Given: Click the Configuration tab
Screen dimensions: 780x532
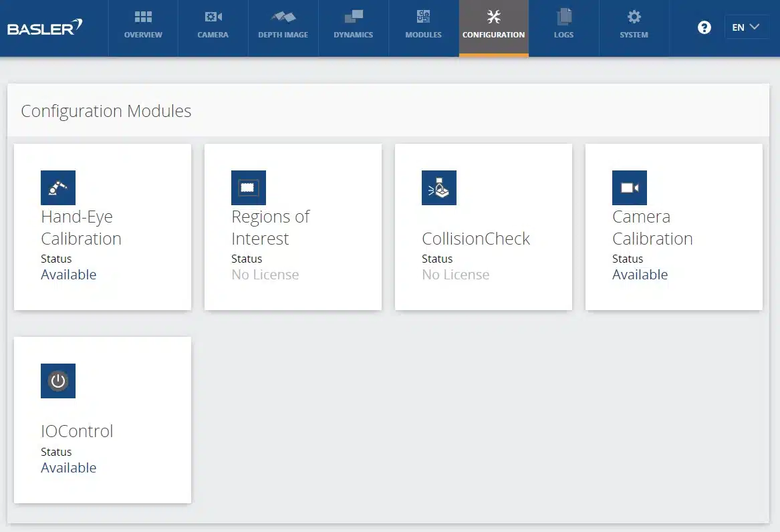Looking at the screenshot, I should tap(493, 25).
